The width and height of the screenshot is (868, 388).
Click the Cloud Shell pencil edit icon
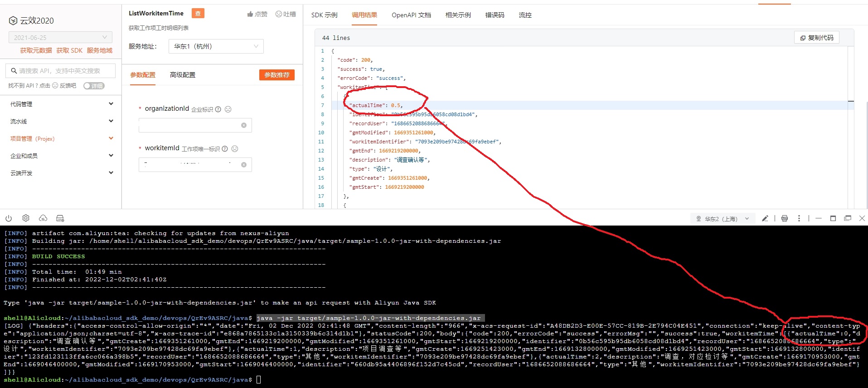click(765, 218)
